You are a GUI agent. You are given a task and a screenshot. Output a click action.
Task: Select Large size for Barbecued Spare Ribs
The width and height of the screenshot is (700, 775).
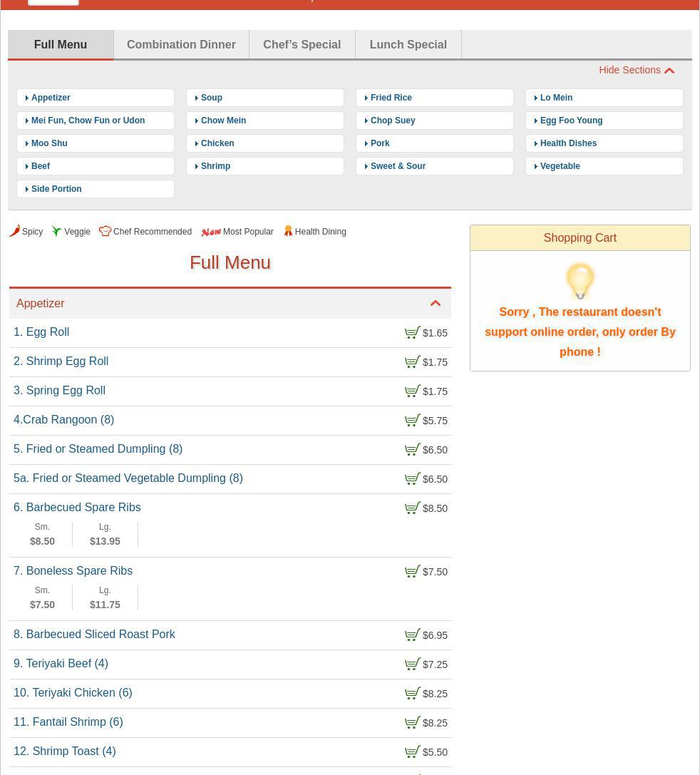click(x=105, y=535)
